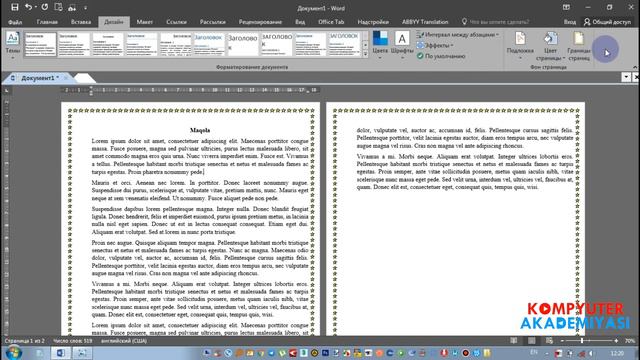This screenshot has height=360, width=640.
Task: Click По умолчанию (Set as Default)
Action: [441, 56]
